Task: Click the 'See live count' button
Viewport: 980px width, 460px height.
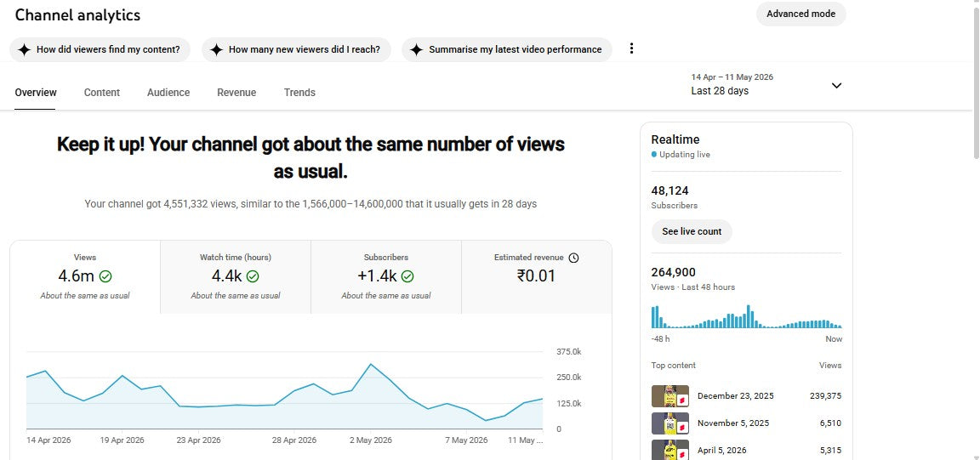Action: [x=692, y=231]
